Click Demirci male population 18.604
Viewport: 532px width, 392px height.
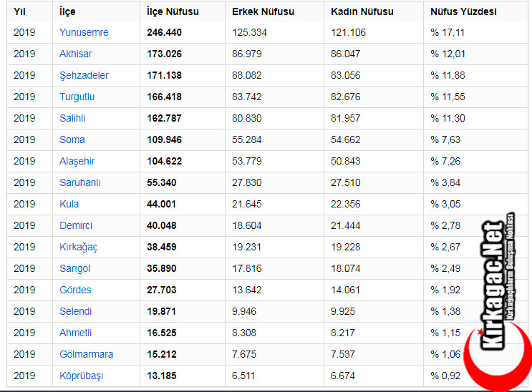[x=246, y=225]
